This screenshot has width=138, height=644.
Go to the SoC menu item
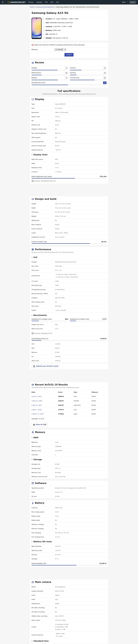coord(58,2)
